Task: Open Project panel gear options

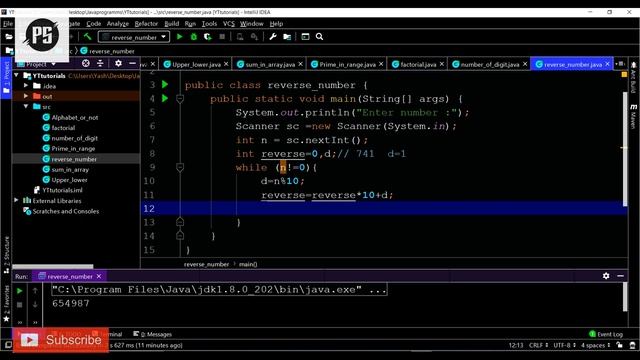Action: tap(118, 63)
